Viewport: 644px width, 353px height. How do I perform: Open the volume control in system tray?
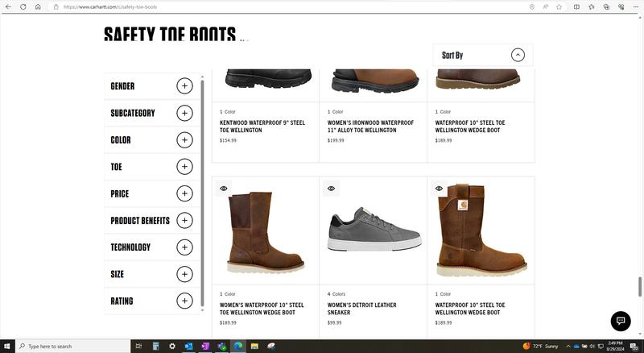pyautogui.click(x=592, y=347)
